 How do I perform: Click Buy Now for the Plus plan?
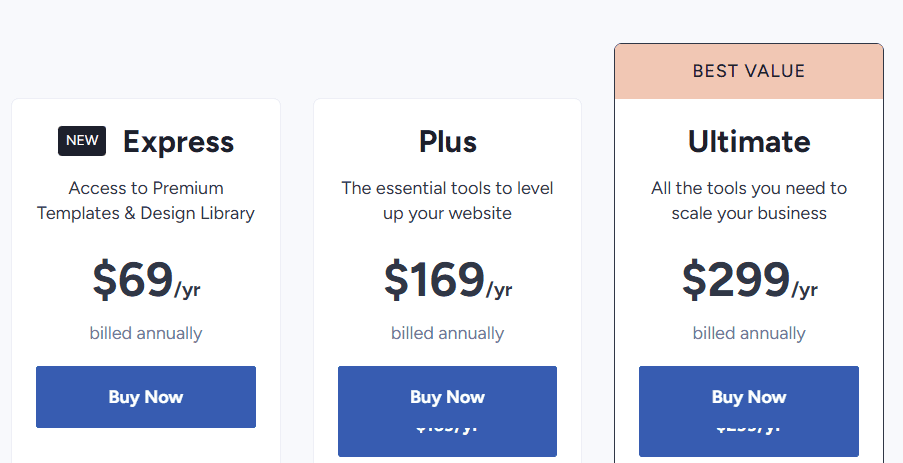(447, 397)
